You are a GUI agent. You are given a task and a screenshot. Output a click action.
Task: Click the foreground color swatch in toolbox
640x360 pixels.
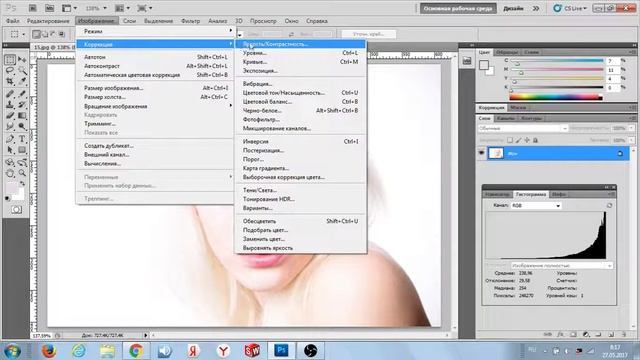click(11, 189)
